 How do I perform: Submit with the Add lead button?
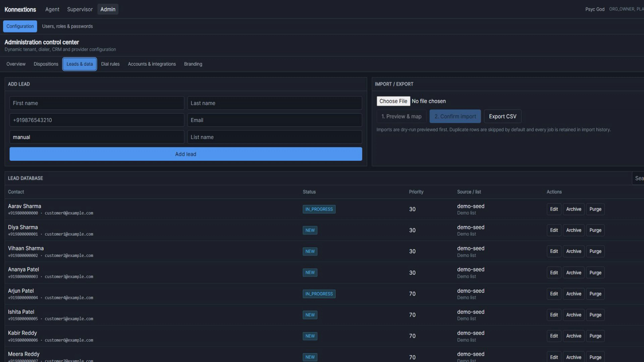click(x=186, y=154)
